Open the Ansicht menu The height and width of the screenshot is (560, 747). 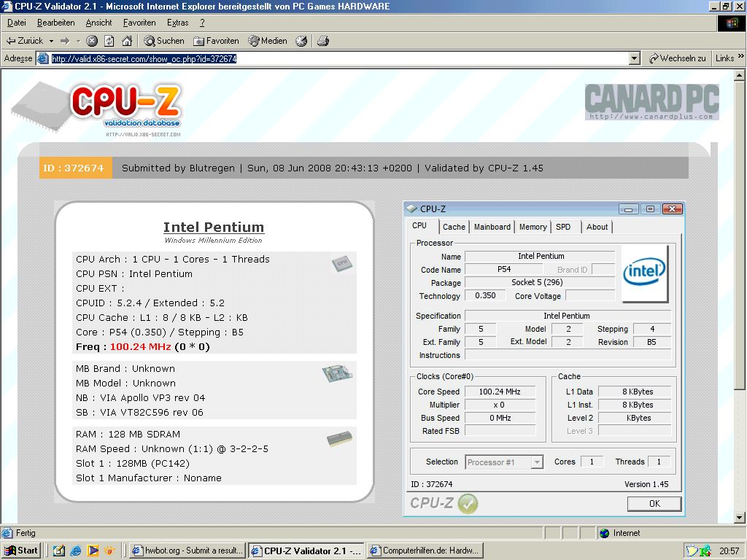[x=98, y=23]
